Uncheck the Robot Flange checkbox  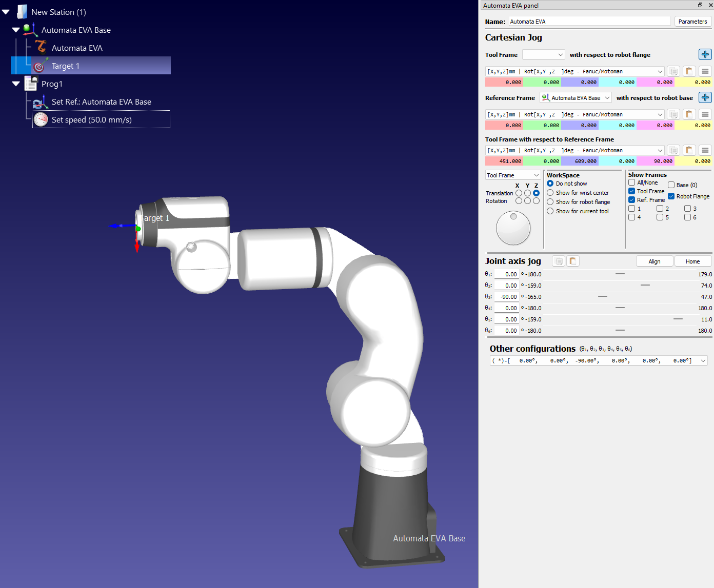pyautogui.click(x=671, y=196)
